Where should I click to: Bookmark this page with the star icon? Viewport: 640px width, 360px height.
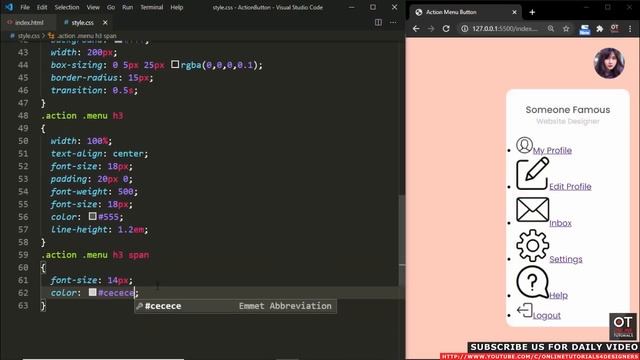point(566,29)
